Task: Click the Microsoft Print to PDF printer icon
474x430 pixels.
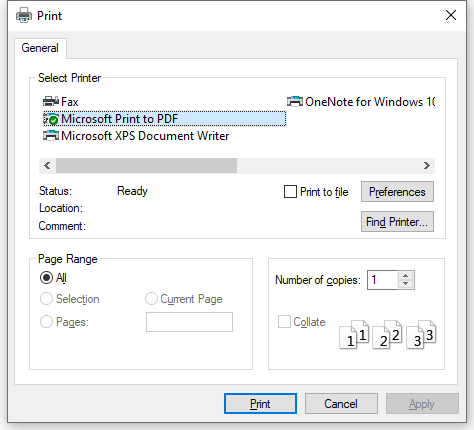Action: 51,119
